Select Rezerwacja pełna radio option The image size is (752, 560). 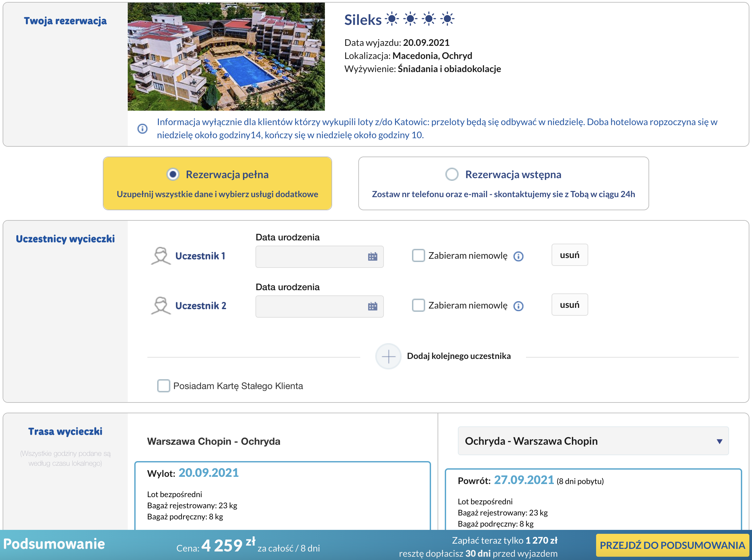173,175
